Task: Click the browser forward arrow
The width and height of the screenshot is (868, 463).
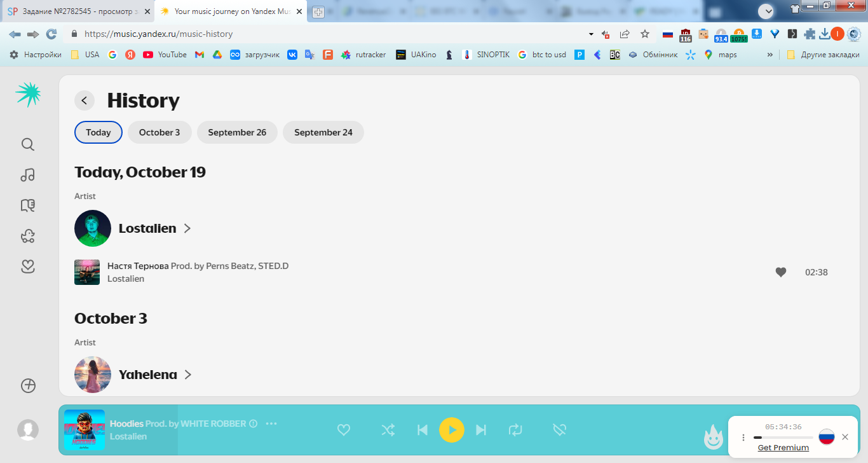Action: [x=33, y=34]
